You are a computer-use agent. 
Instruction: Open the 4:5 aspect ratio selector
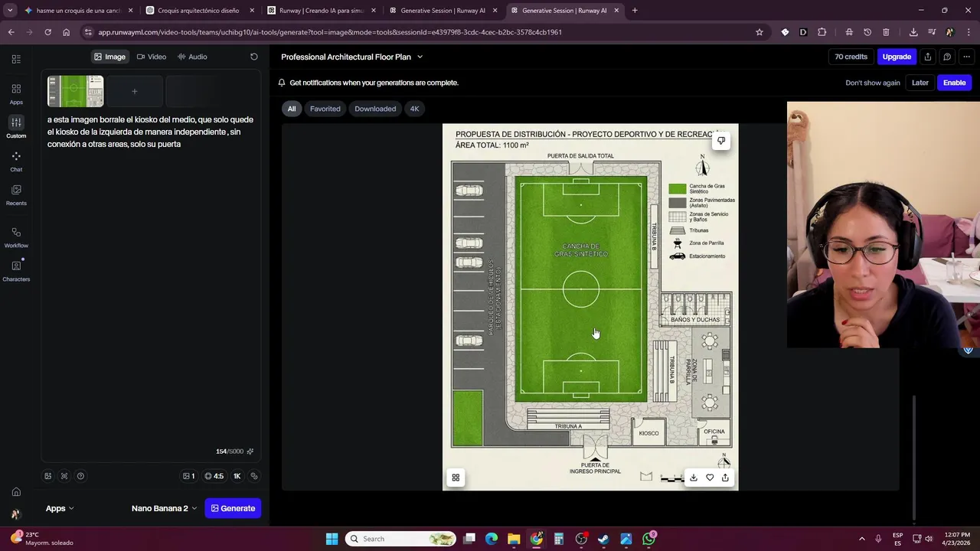click(214, 476)
